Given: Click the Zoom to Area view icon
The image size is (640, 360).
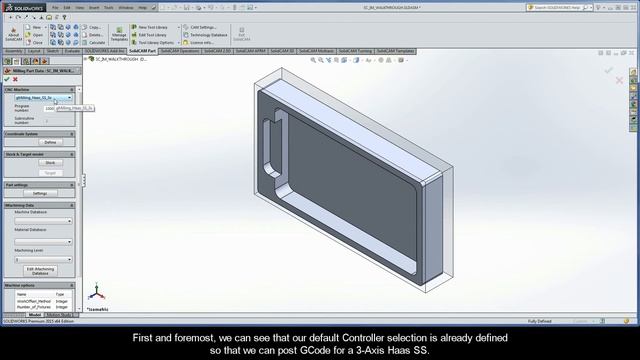Looking at the screenshot, I should (321, 60).
